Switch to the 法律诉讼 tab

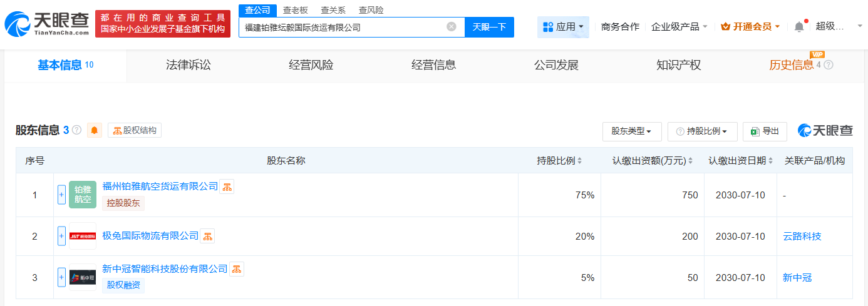[x=189, y=65]
